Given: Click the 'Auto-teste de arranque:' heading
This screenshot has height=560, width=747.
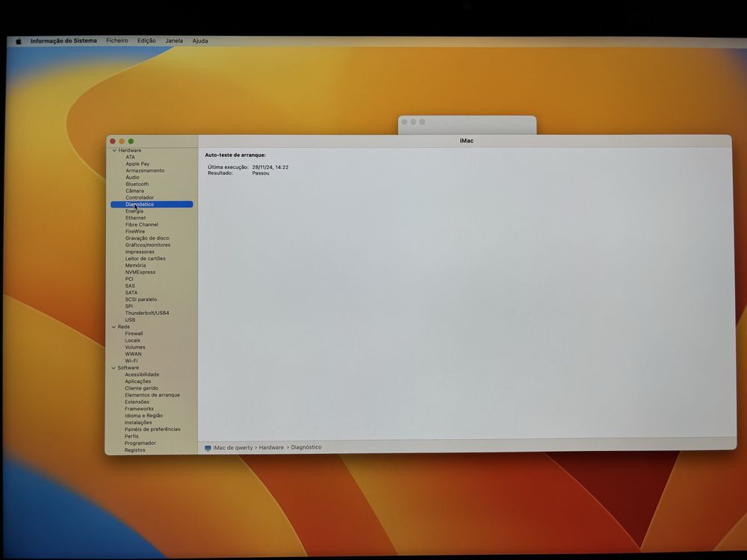Looking at the screenshot, I should [x=235, y=155].
